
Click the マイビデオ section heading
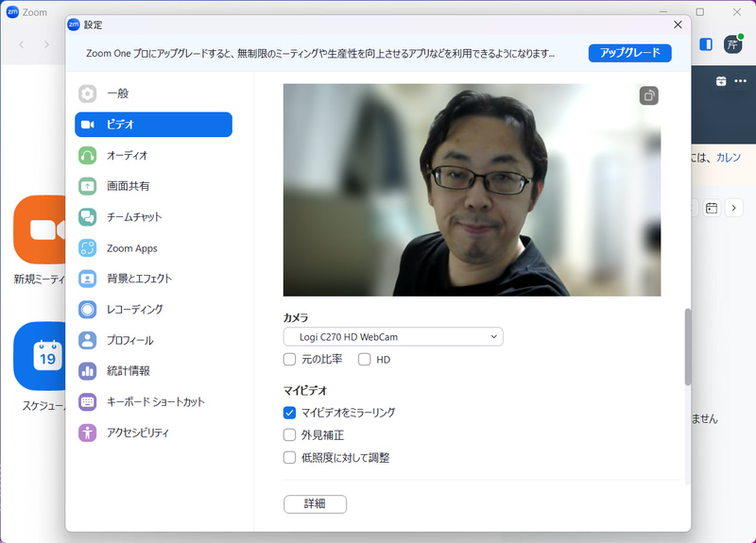tap(305, 390)
